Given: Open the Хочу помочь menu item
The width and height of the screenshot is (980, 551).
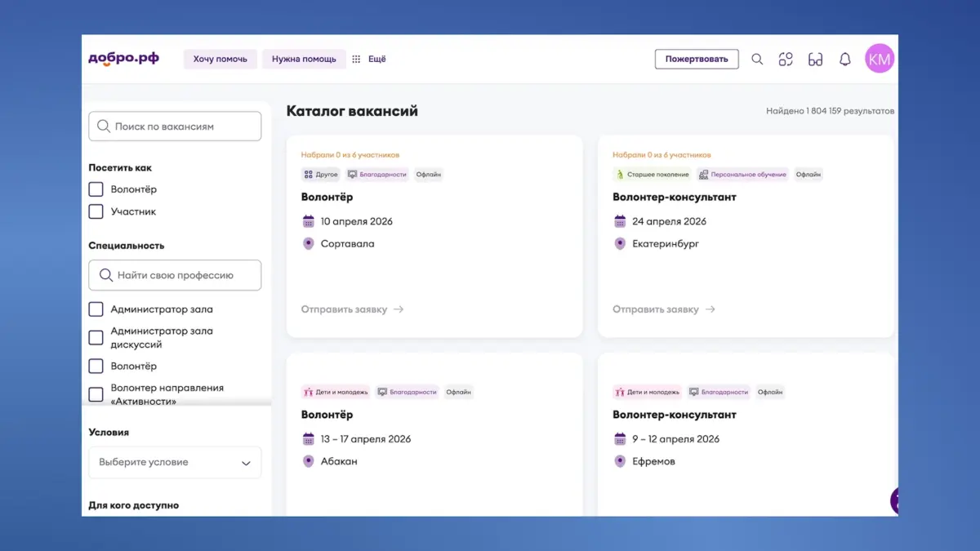Looking at the screenshot, I should click(220, 59).
